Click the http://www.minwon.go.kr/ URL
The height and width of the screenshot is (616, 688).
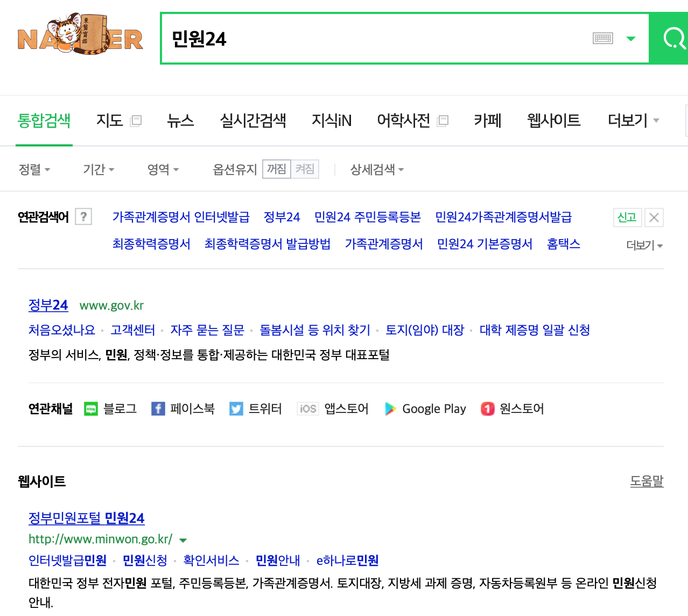pos(100,539)
